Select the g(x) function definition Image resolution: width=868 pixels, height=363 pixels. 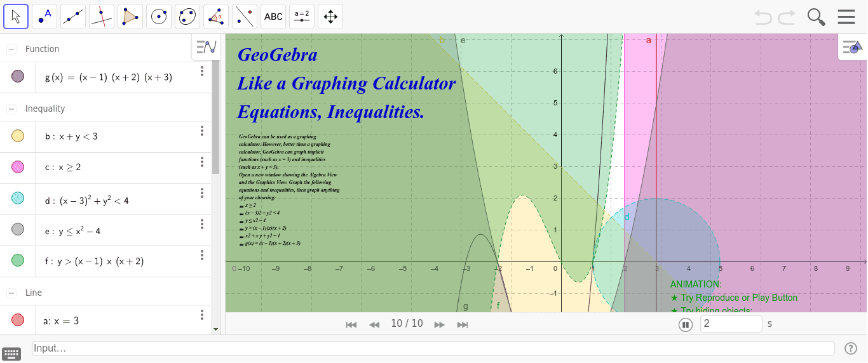[x=108, y=77]
